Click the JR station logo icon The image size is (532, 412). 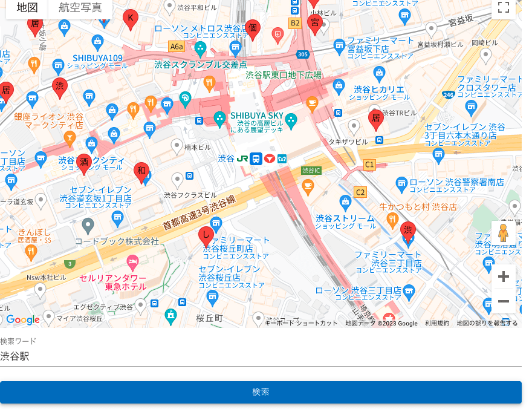click(242, 159)
